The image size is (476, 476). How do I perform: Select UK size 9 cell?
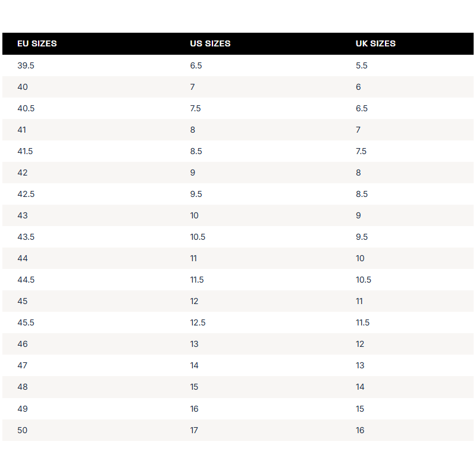click(x=358, y=215)
